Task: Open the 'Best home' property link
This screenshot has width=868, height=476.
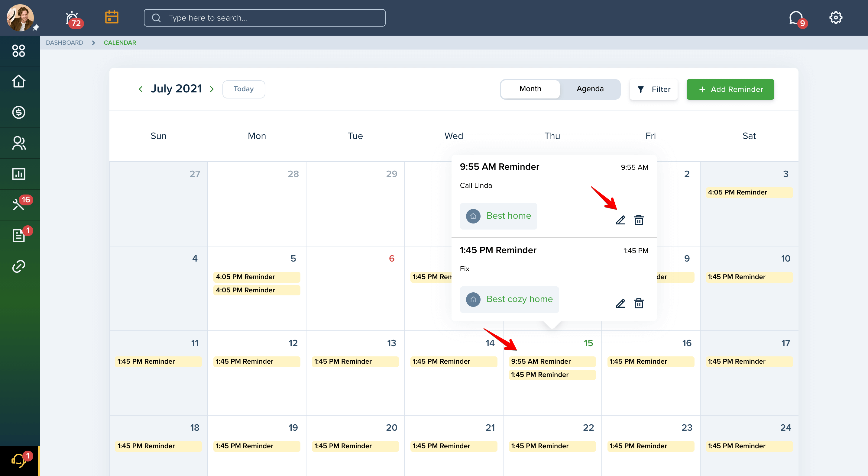Action: [x=498, y=216]
